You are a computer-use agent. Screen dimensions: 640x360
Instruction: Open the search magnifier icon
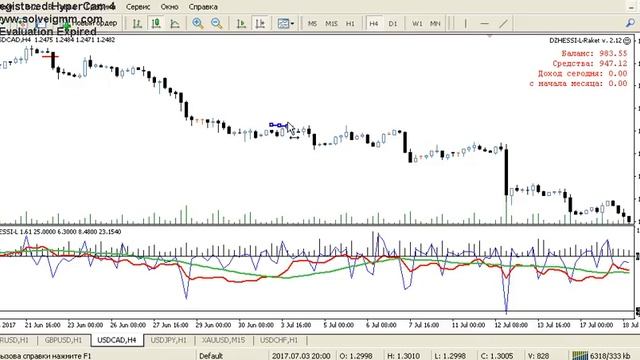coord(630,23)
